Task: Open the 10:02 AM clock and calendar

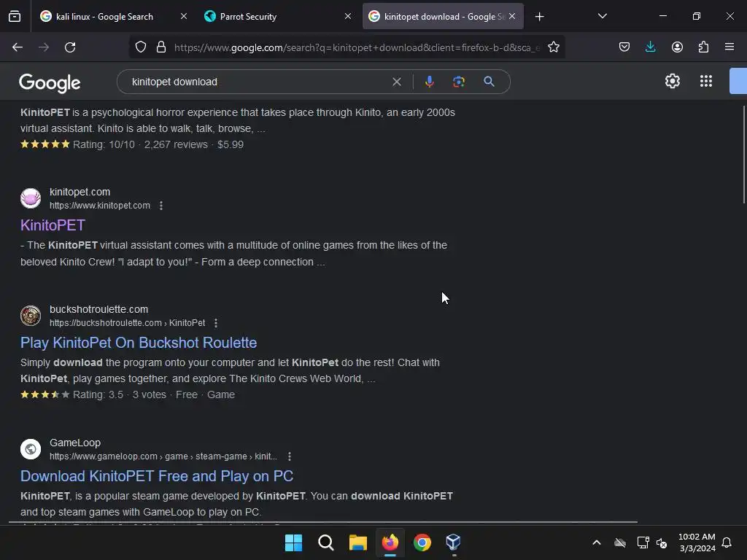Action: click(697, 542)
